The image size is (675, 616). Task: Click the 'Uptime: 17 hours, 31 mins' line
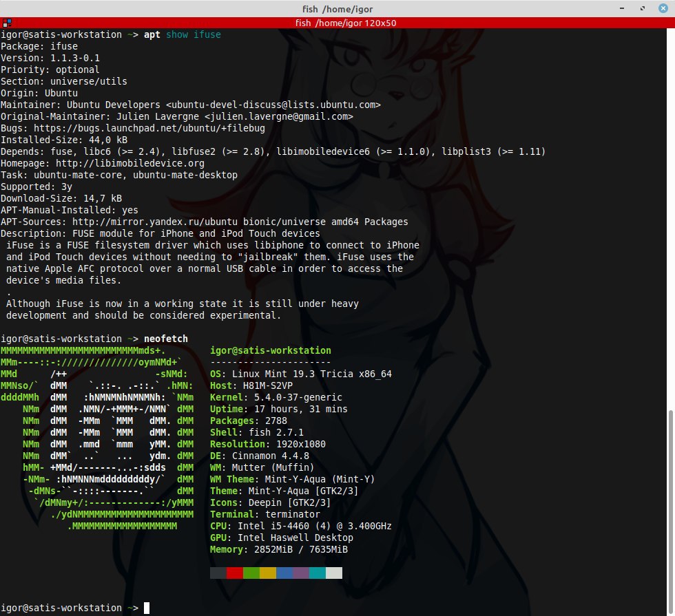coord(279,409)
